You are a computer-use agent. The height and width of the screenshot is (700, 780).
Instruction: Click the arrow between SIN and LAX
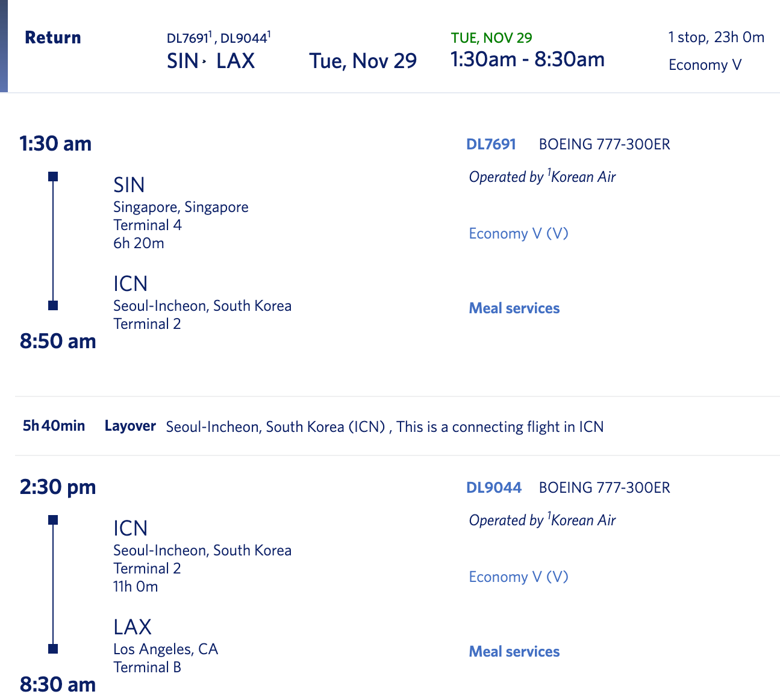(205, 61)
